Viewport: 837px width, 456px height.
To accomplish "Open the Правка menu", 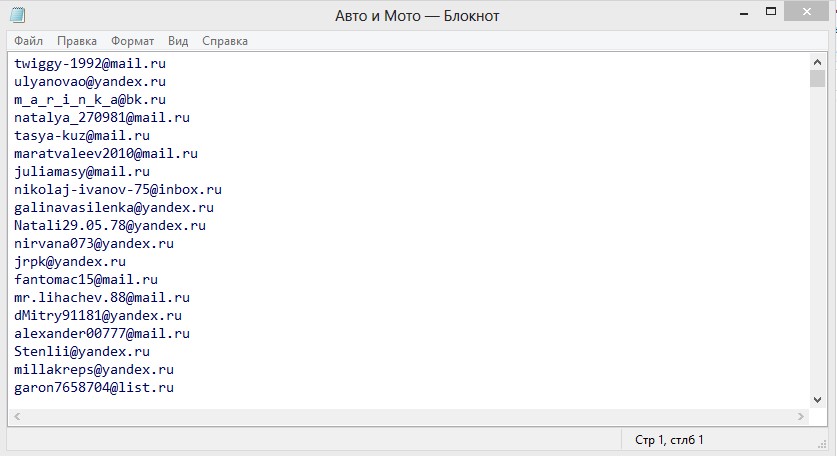I will (77, 41).
